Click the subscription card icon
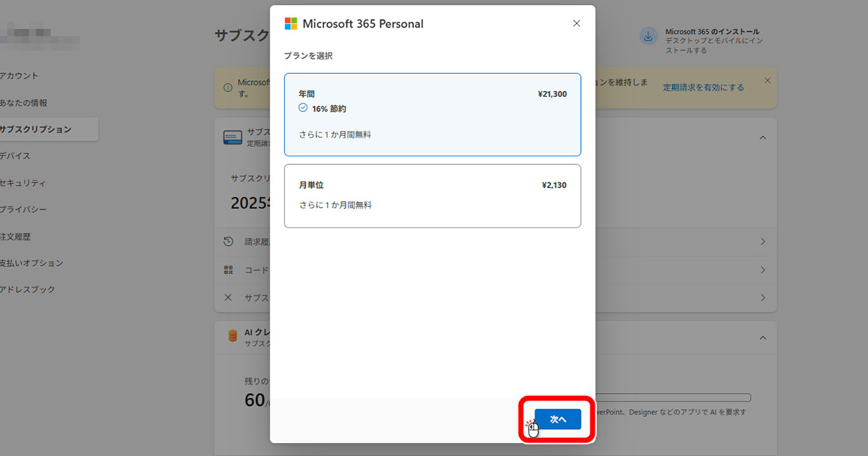The width and height of the screenshot is (868, 456). [x=233, y=138]
